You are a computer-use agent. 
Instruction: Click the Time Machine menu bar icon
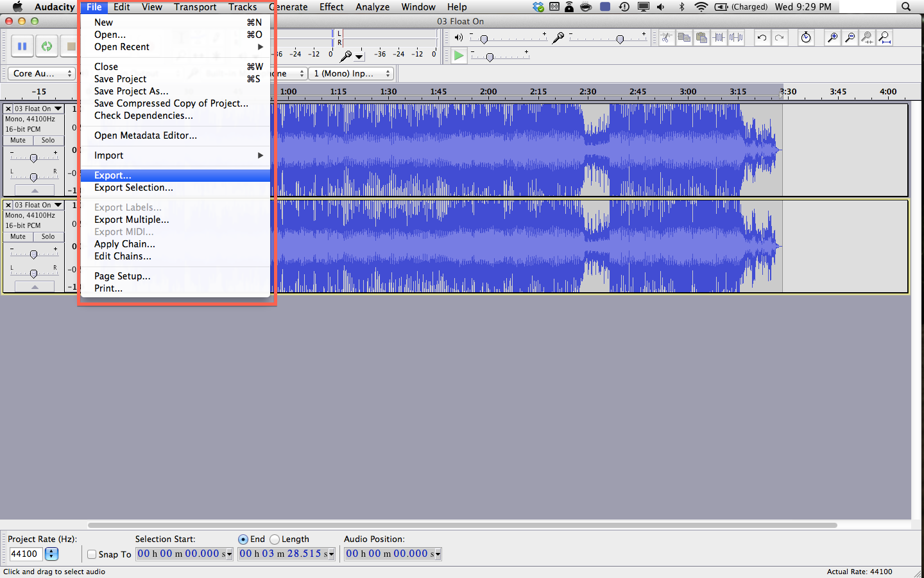[624, 7]
